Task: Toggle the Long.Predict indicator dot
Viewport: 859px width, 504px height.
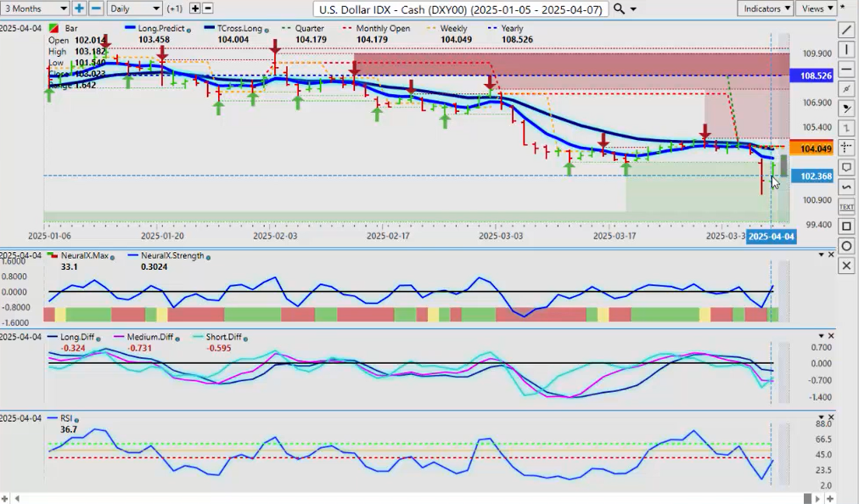Action: click(189, 29)
